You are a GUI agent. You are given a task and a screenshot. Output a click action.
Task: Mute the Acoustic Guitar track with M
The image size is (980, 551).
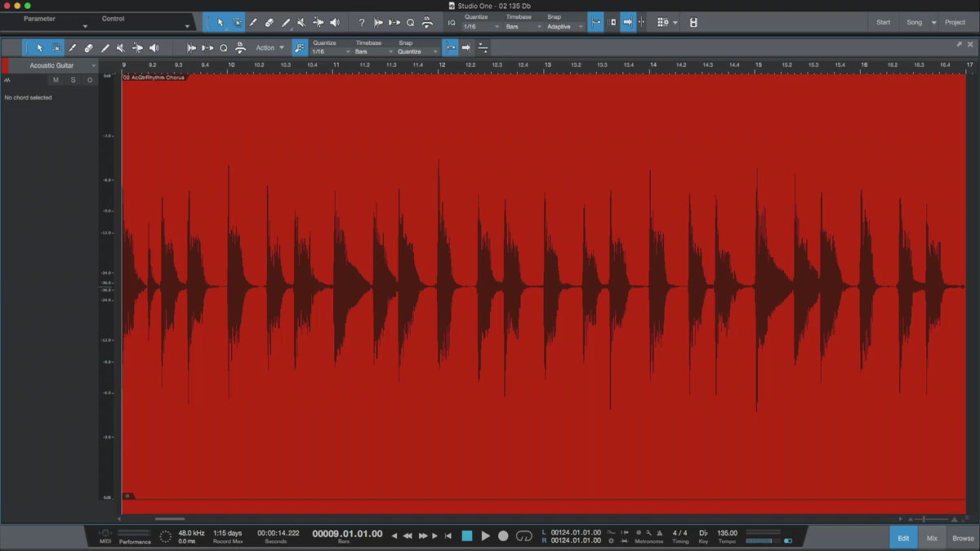tap(56, 80)
